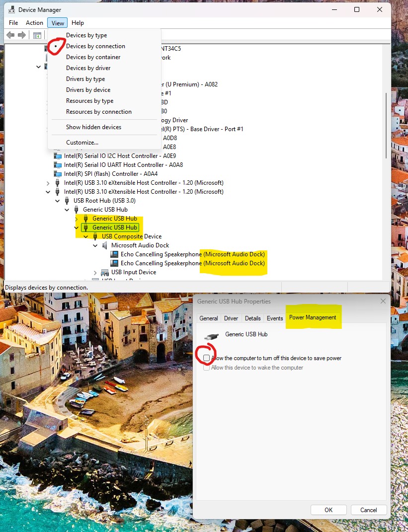Collapse the selected Generic USB Hub node

tap(77, 228)
